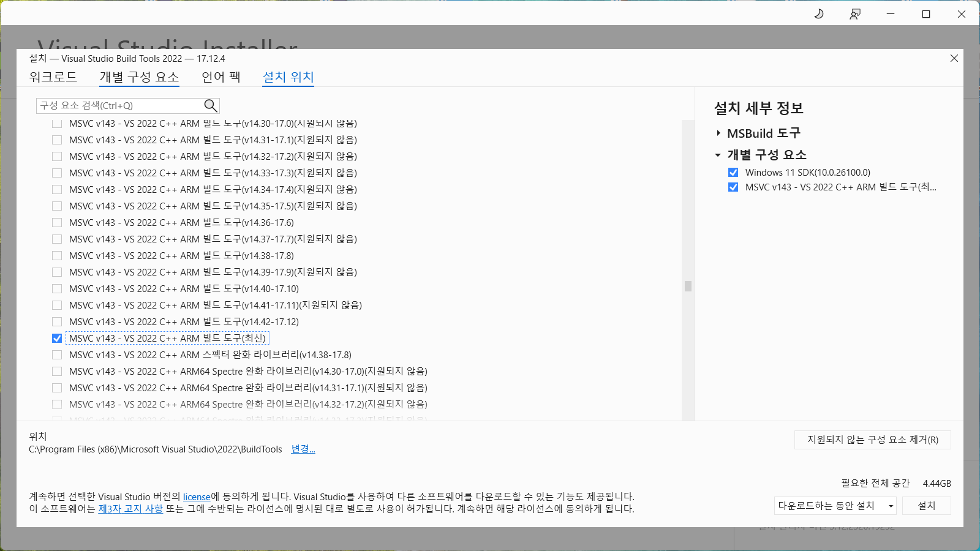Check ARM build tools v14.34-17.4
Viewport: 980px width, 551px height.
(57, 190)
